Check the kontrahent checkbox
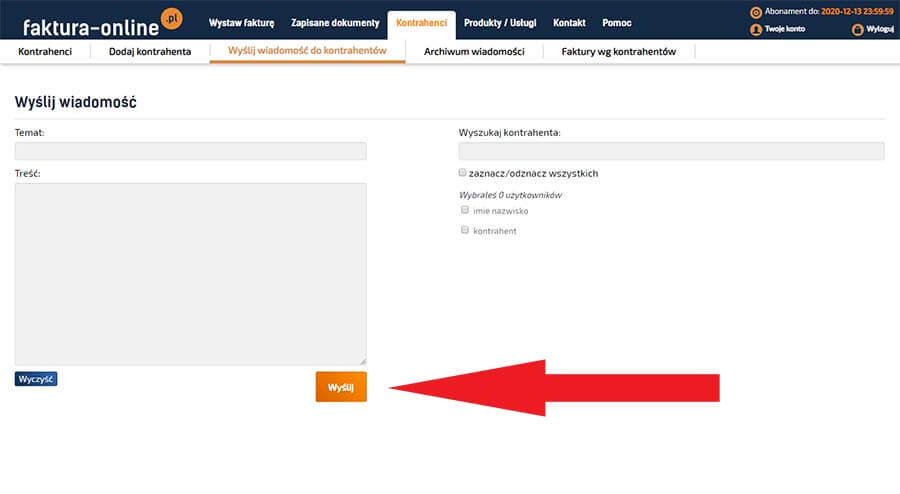 [x=465, y=230]
